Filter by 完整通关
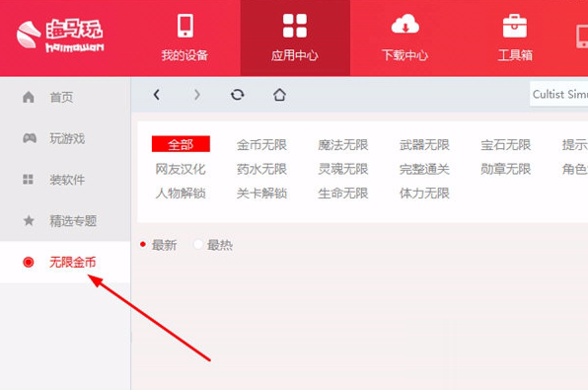The width and height of the screenshot is (588, 390). pos(424,169)
